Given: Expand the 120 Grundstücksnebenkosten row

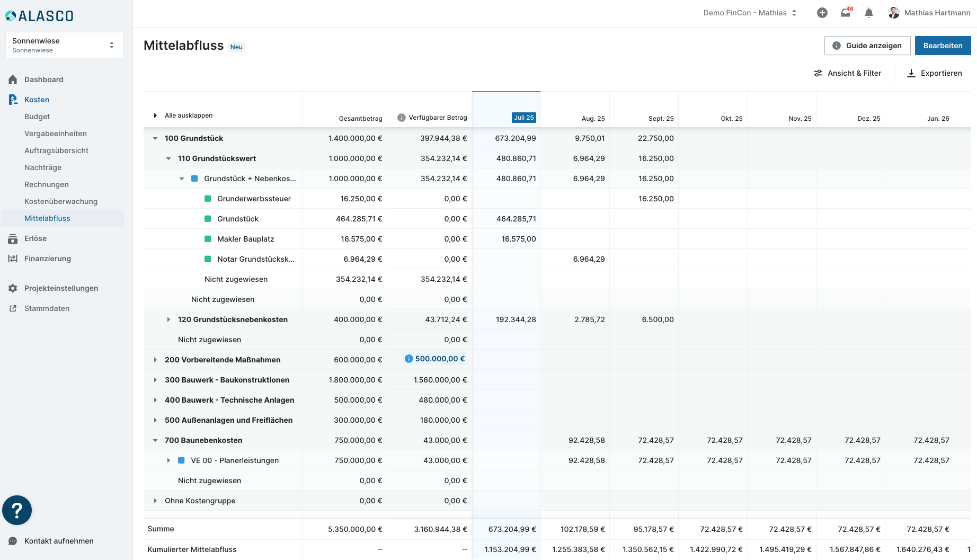Looking at the screenshot, I should pos(168,319).
